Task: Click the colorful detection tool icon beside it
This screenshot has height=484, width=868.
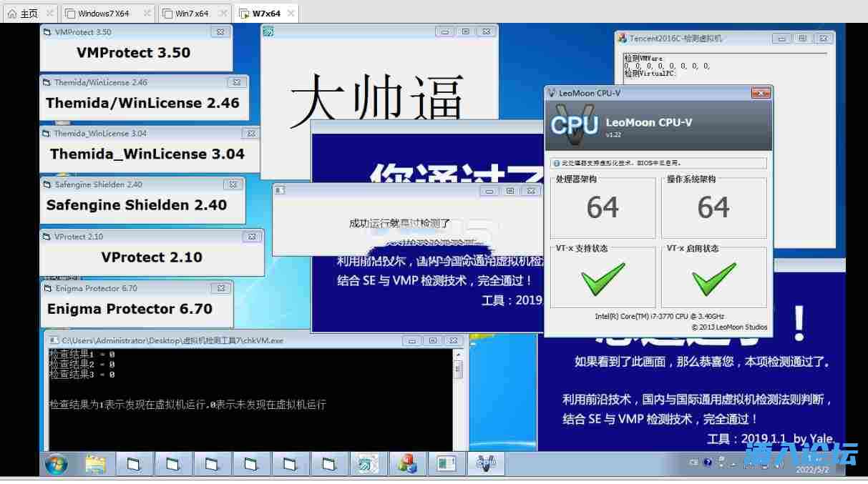Action: pos(406,463)
